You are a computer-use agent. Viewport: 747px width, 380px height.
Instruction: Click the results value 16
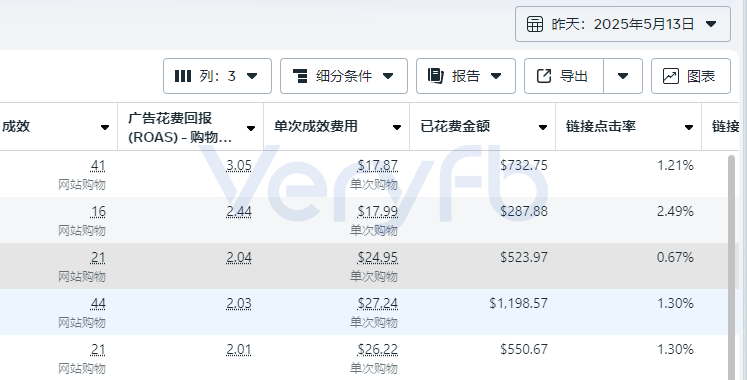[98, 211]
